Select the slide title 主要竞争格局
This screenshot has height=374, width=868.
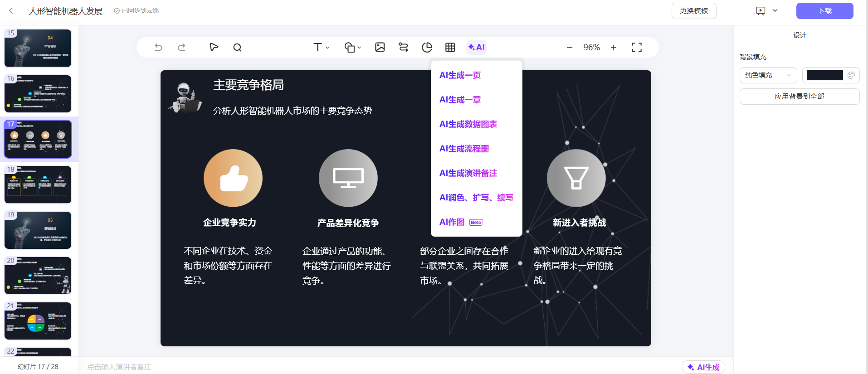pyautogui.click(x=249, y=85)
